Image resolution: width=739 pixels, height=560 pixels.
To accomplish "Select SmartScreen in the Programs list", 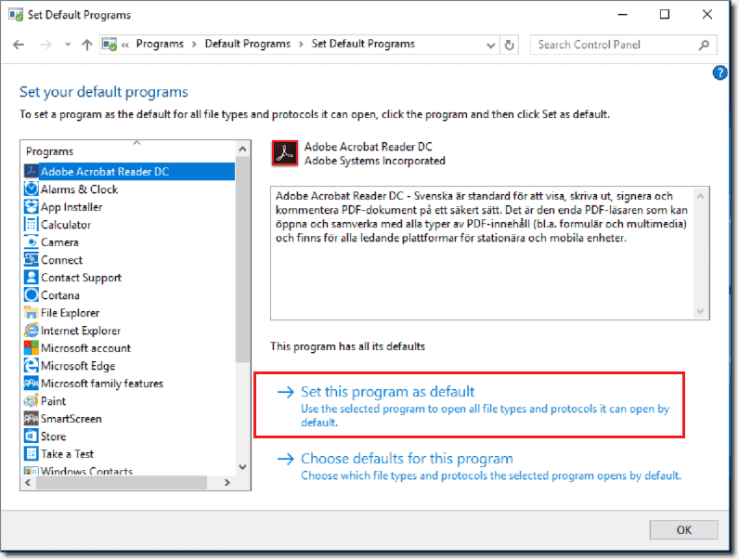I will (71, 419).
